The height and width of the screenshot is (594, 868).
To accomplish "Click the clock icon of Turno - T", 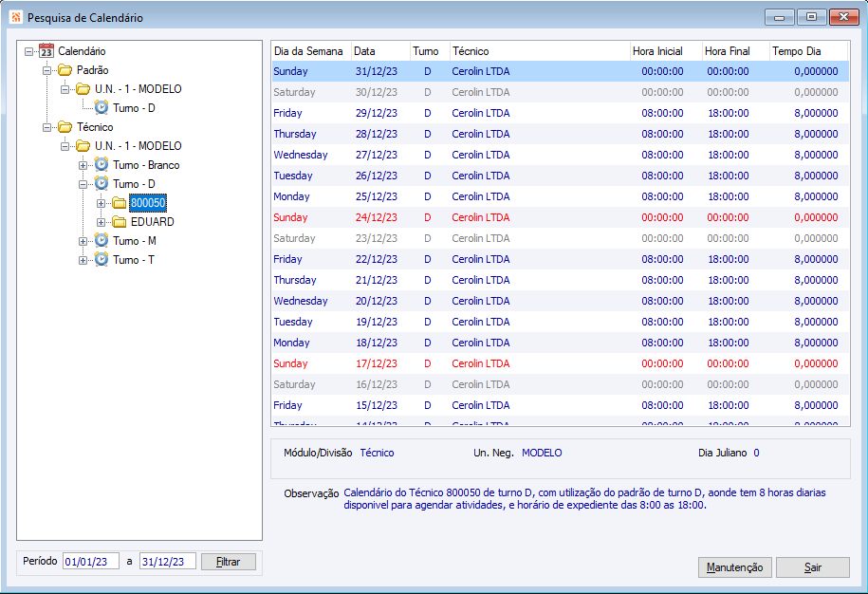I will pos(102,259).
